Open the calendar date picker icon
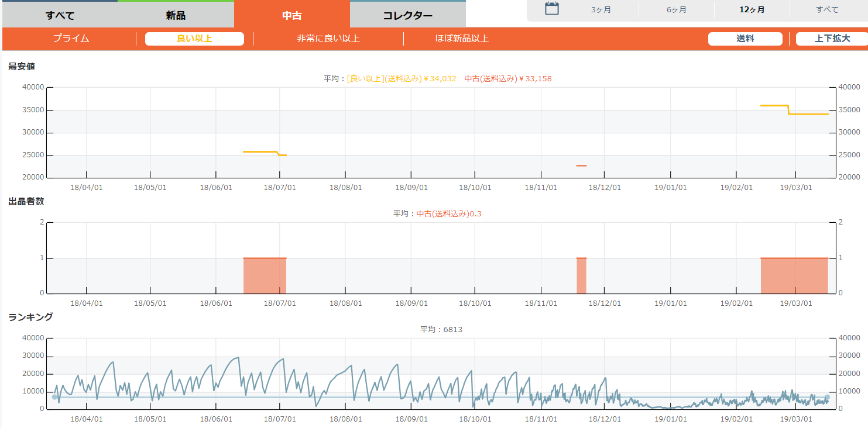This screenshot has height=428, width=868. [x=552, y=9]
